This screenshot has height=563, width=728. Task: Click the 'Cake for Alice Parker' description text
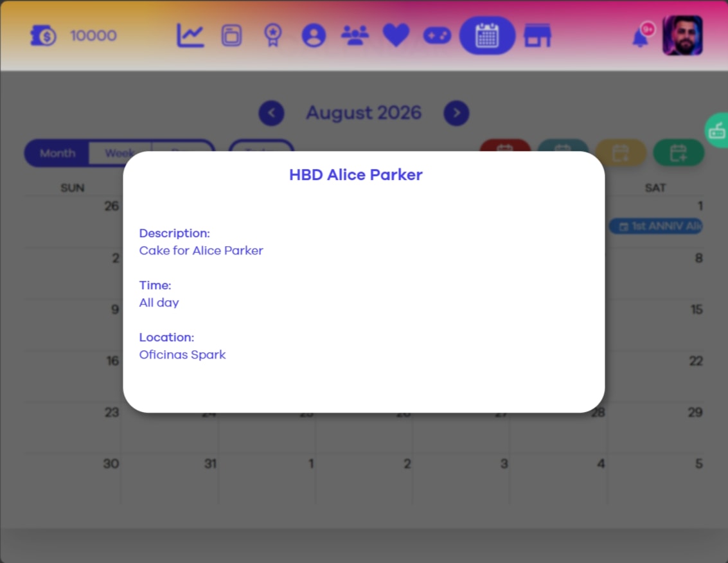click(x=201, y=251)
